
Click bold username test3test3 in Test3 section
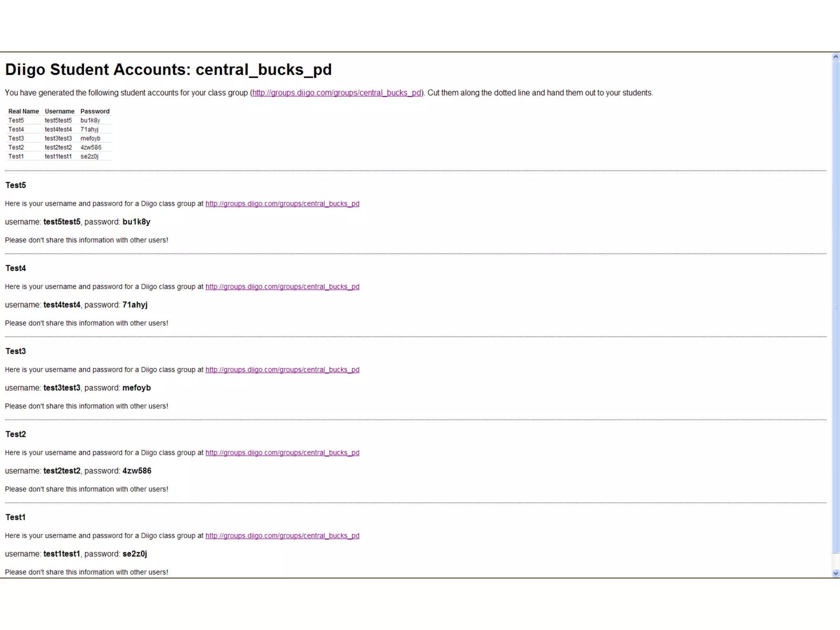click(x=62, y=388)
